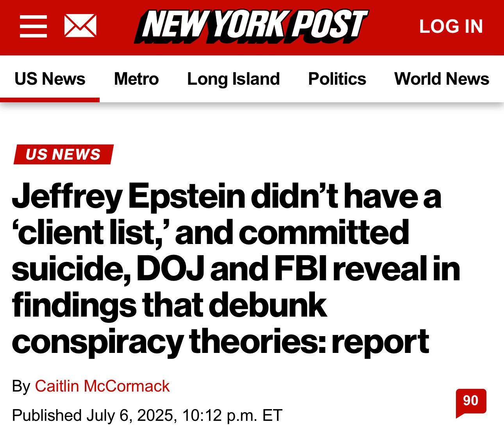Click the Published July 6, 2025 timestamp
Image resolution: width=504 pixels, height=447 pixels.
(x=147, y=415)
